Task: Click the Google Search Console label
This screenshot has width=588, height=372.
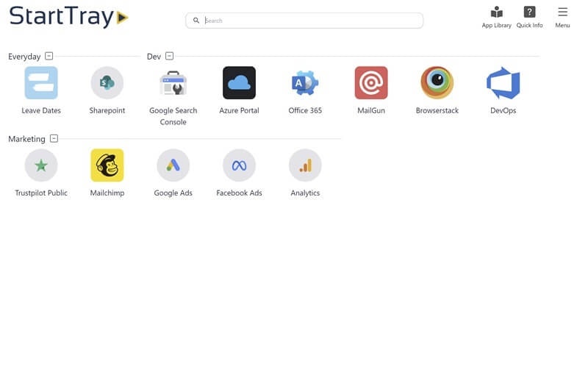Action: [x=173, y=116]
